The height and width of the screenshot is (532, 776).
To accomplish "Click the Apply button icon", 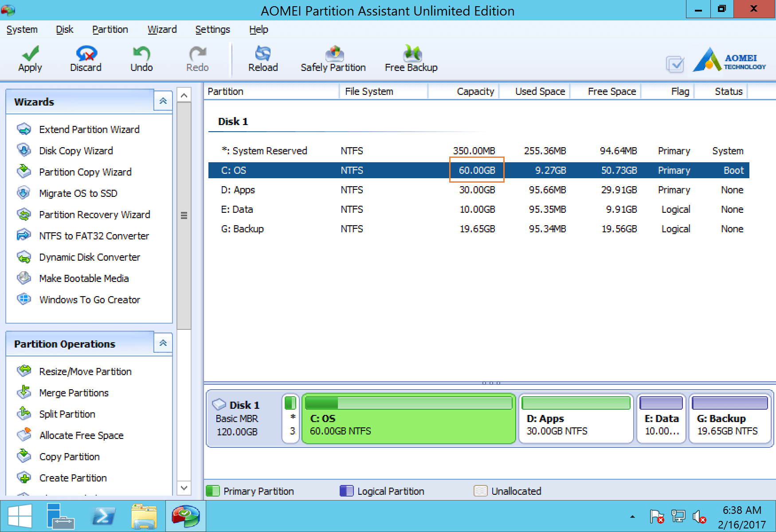I will pos(29,54).
